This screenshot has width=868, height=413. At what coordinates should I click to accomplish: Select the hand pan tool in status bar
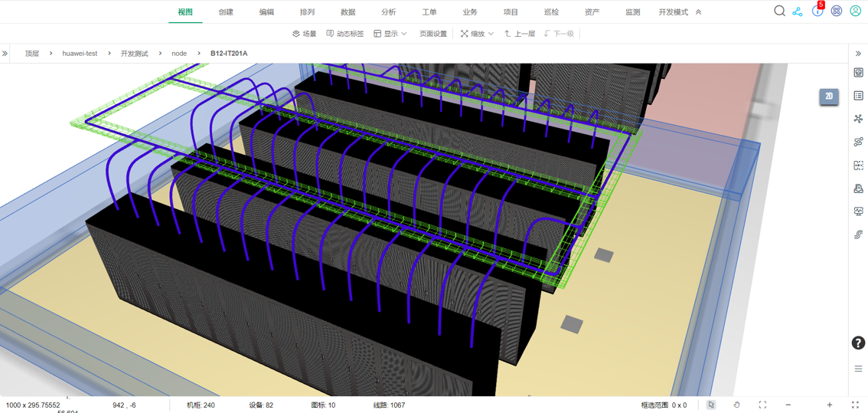(x=737, y=405)
